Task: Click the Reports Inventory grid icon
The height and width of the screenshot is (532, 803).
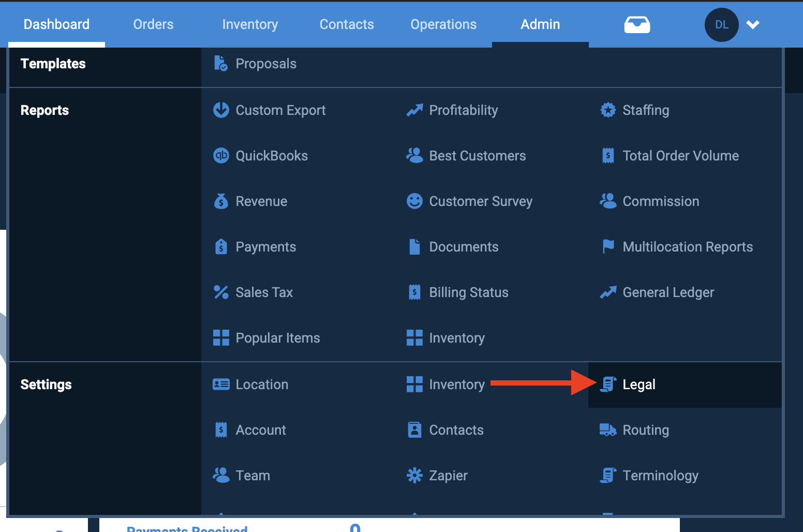Action: click(414, 337)
